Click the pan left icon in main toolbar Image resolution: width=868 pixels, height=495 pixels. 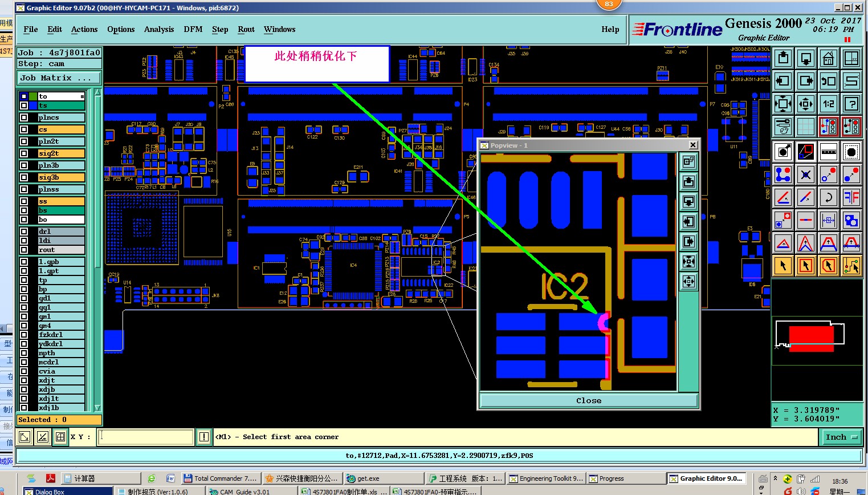coord(783,80)
